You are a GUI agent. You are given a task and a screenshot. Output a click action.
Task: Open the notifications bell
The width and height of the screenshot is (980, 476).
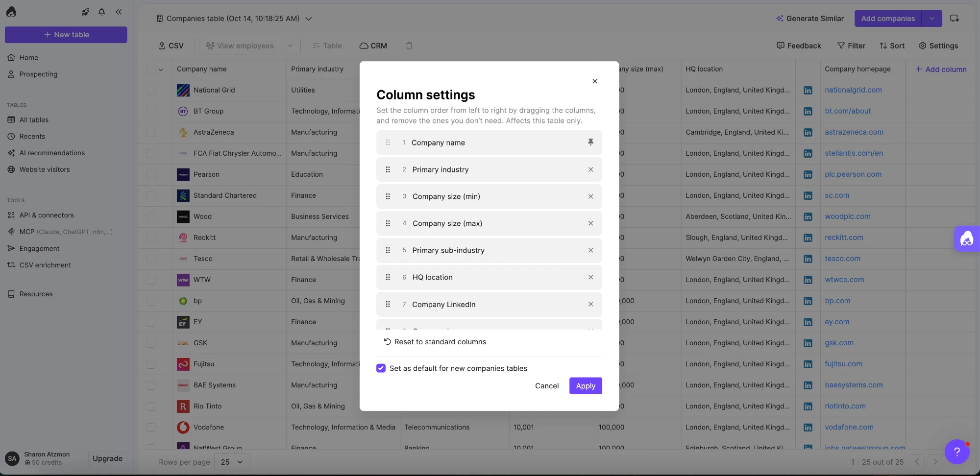point(102,12)
